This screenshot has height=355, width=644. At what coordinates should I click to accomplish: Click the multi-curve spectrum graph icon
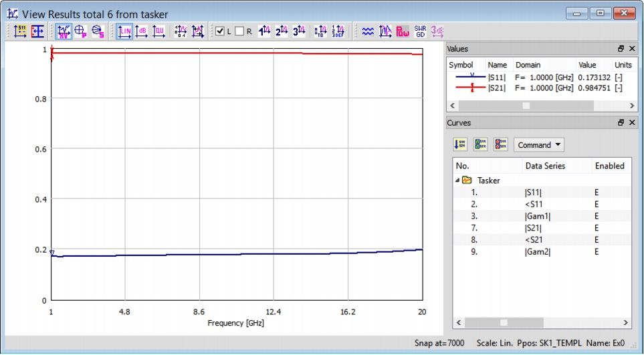(385, 31)
